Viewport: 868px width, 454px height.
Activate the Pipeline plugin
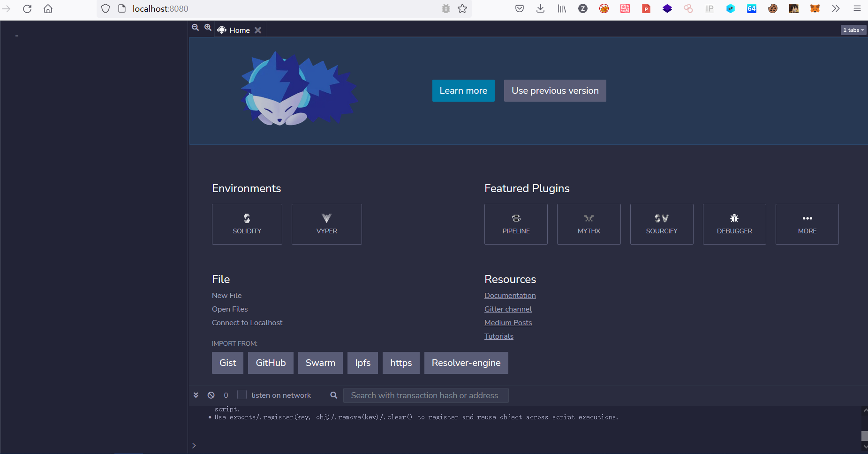pyautogui.click(x=516, y=224)
